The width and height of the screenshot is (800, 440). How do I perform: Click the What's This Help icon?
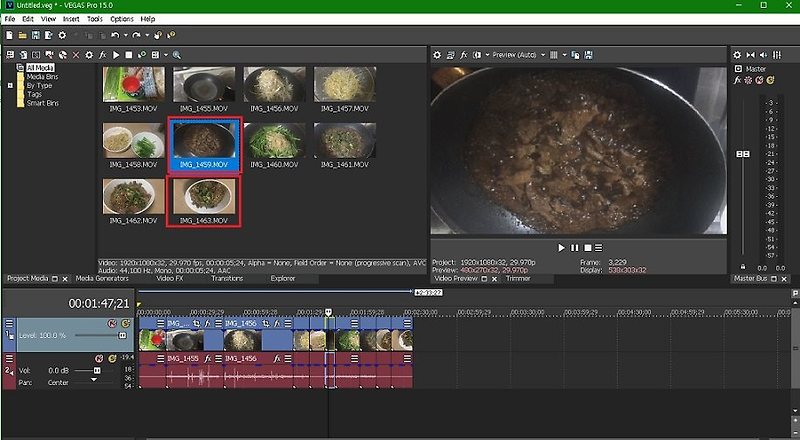171,35
